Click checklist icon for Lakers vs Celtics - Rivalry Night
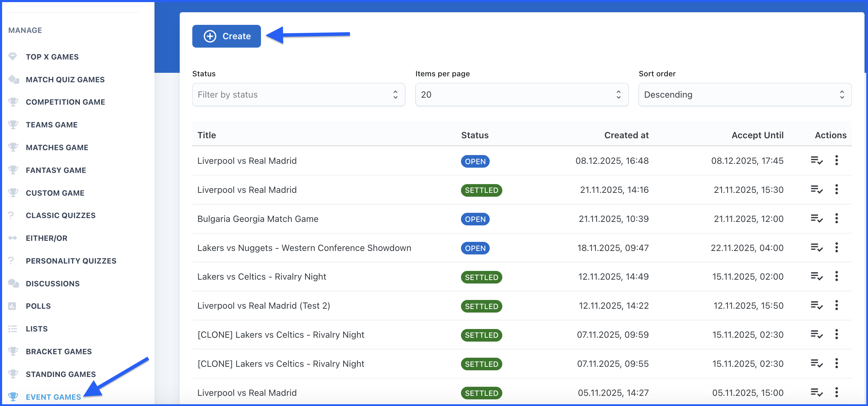Screen dimensions: 868x406 [x=817, y=276]
